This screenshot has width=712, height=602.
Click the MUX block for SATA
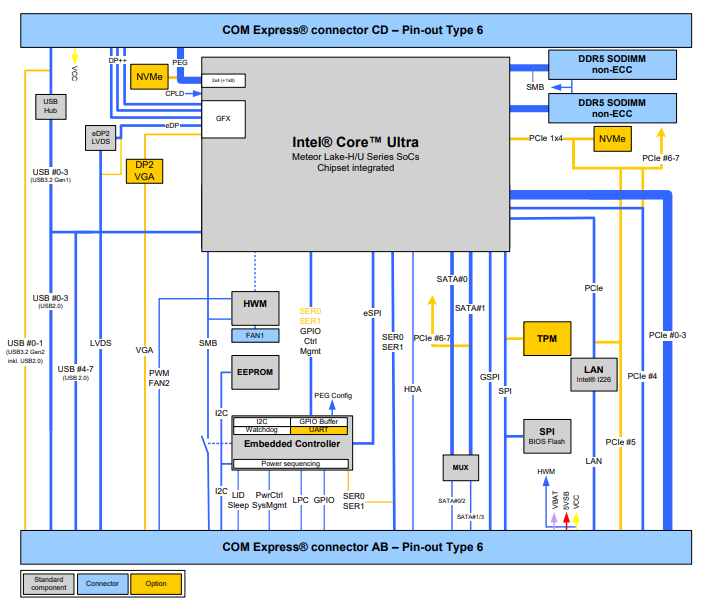(x=461, y=467)
